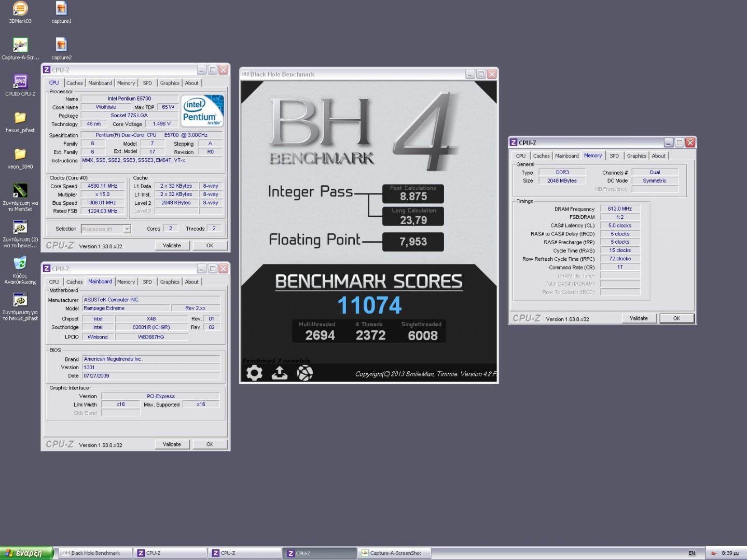Click Validate in the CPU tab CPU-Z window
This screenshot has height=560, width=747.
click(172, 246)
